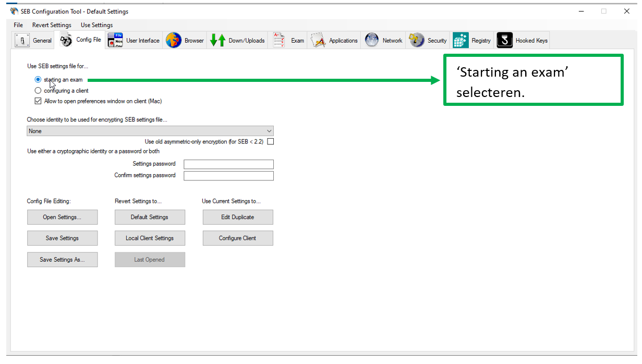This screenshot has height=364, width=642.
Task: Toggle 'Allow to open preferences window on client'
Action: point(38,101)
